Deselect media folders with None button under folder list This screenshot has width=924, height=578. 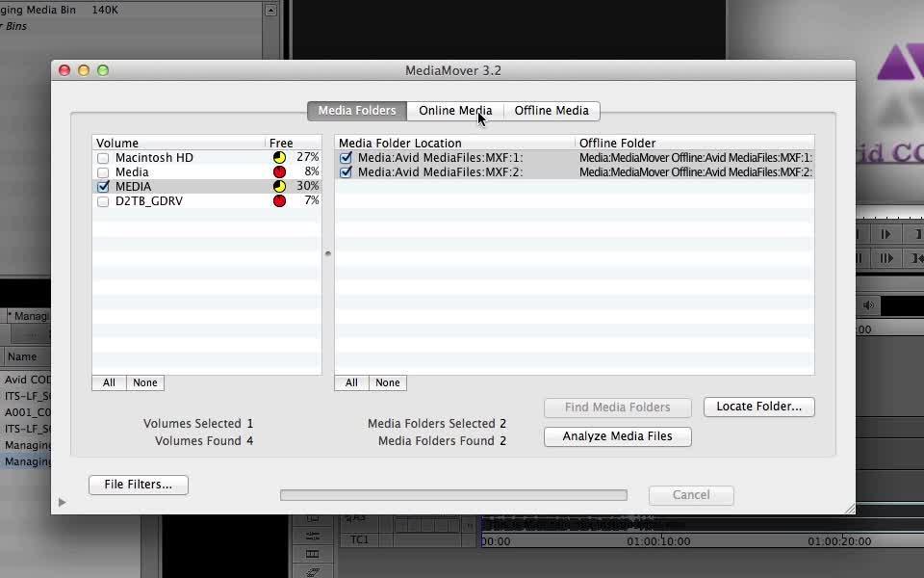click(x=388, y=382)
